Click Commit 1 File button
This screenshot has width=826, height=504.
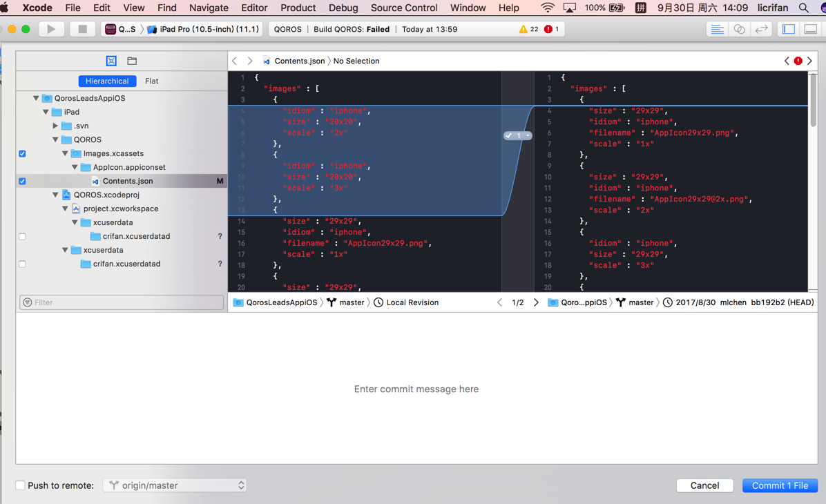(x=780, y=485)
